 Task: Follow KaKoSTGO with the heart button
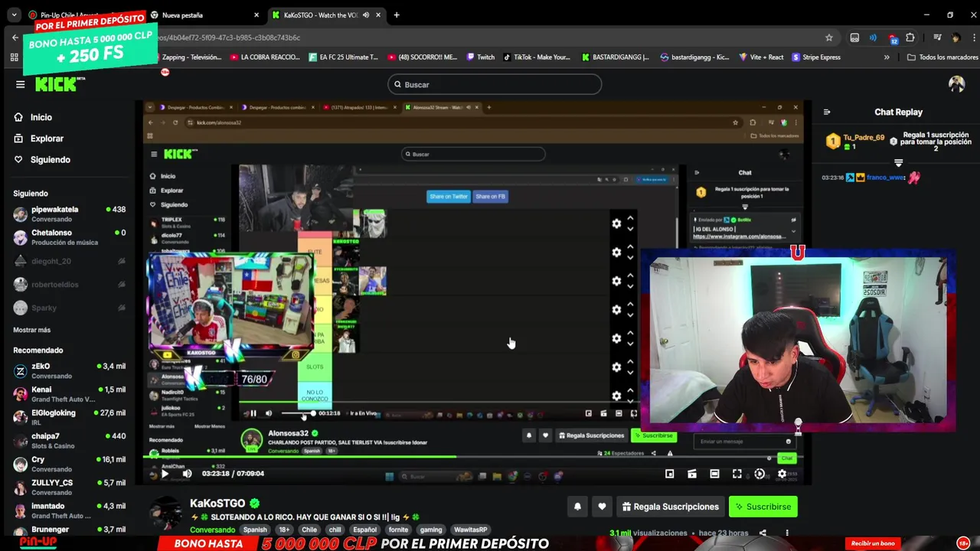tap(602, 507)
